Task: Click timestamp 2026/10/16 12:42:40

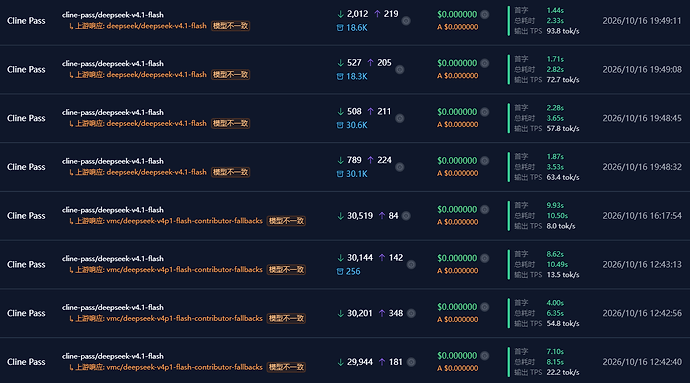Action: click(x=642, y=362)
